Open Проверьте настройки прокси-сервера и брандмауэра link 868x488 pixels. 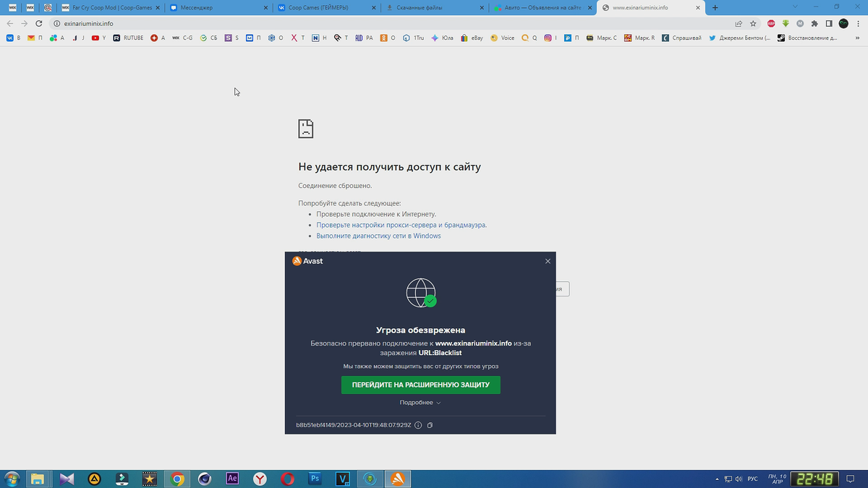[x=401, y=225]
